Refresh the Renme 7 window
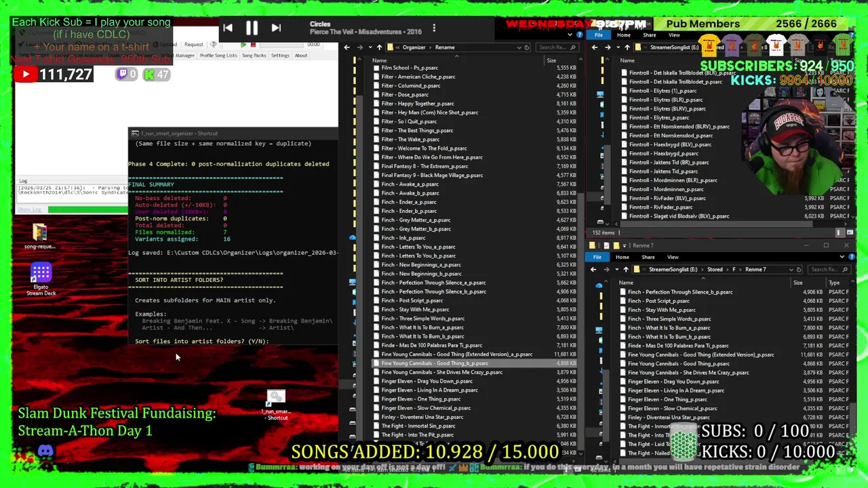This screenshot has width=868, height=488. (x=799, y=270)
